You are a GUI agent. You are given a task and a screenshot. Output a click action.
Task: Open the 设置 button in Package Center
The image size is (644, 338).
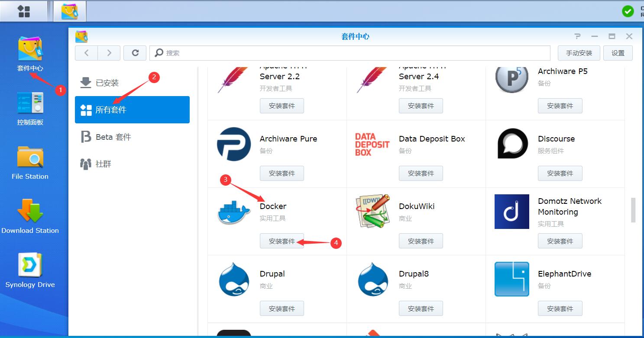click(x=618, y=53)
